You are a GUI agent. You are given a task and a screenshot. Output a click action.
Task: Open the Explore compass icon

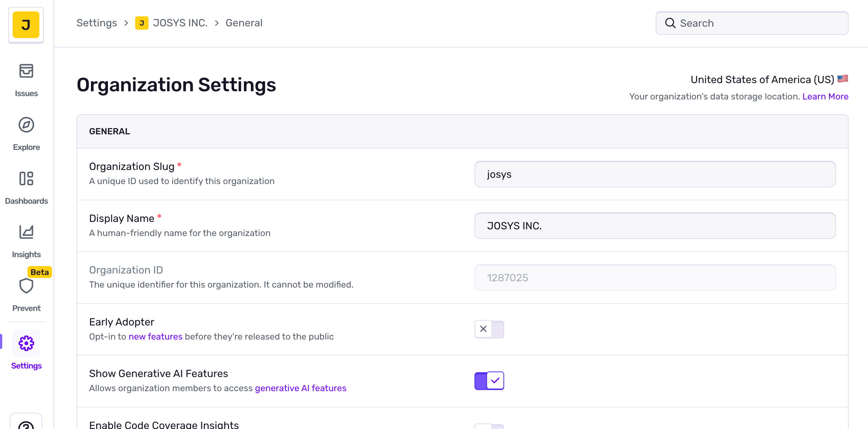(26, 125)
